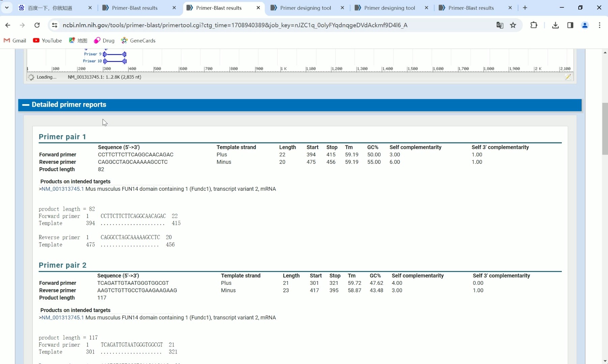
Task: Open the extensions puzzle icon
Action: 534,25
